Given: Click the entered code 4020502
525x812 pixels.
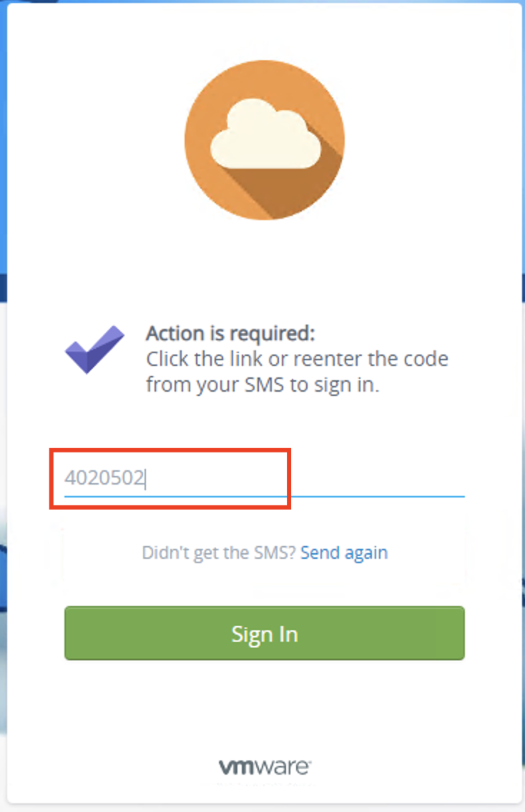Looking at the screenshot, I should click(104, 478).
